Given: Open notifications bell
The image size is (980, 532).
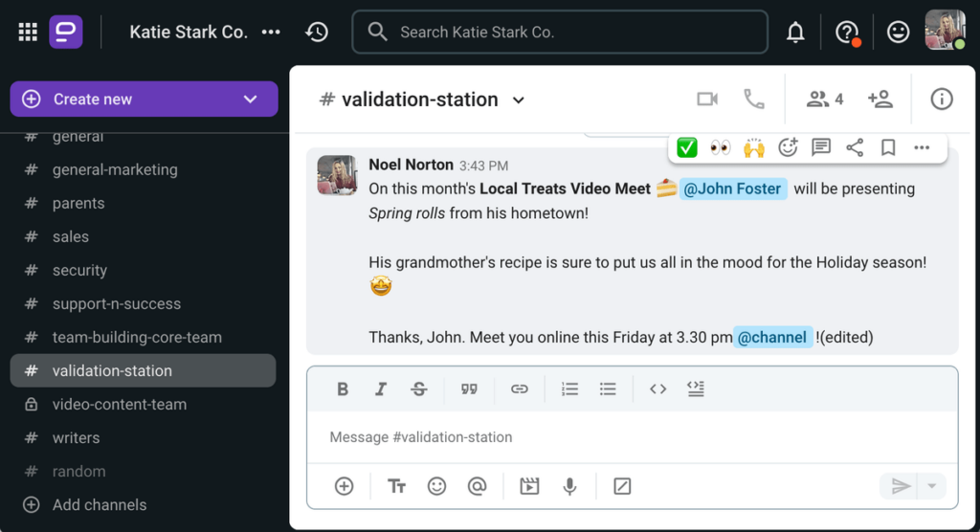Looking at the screenshot, I should [x=795, y=33].
